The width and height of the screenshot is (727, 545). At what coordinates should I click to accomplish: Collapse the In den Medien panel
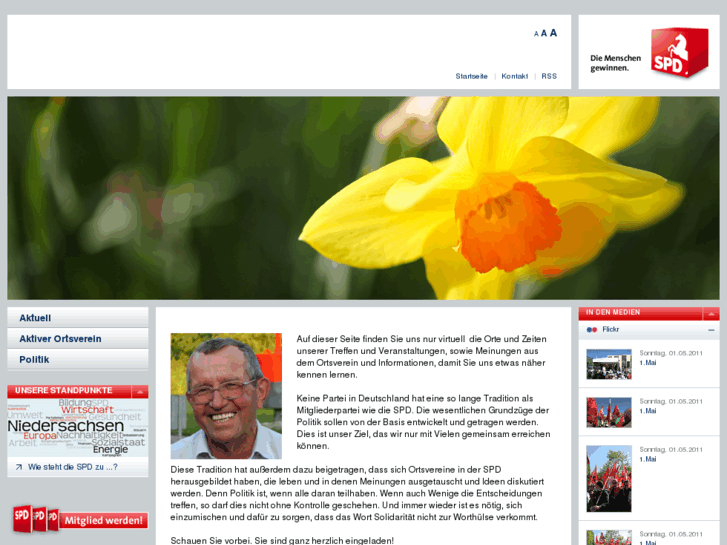[711, 314]
